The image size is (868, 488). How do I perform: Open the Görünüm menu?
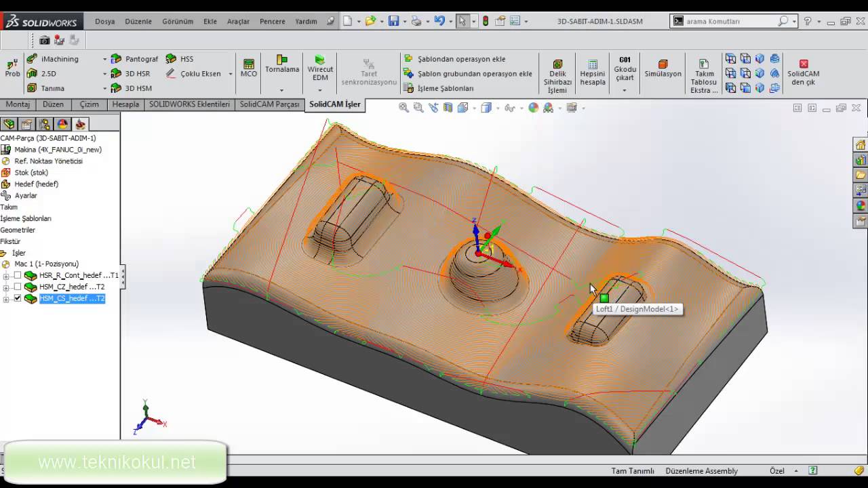pyautogui.click(x=178, y=21)
